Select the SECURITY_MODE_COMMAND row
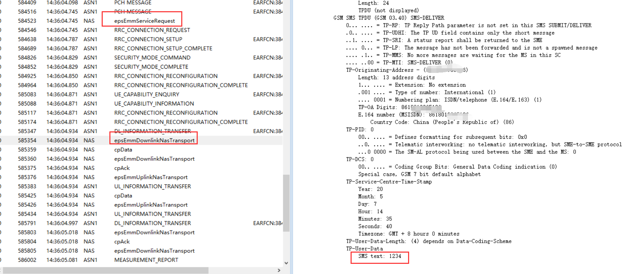Image resolution: width=644 pixels, height=274 pixels. [141, 57]
